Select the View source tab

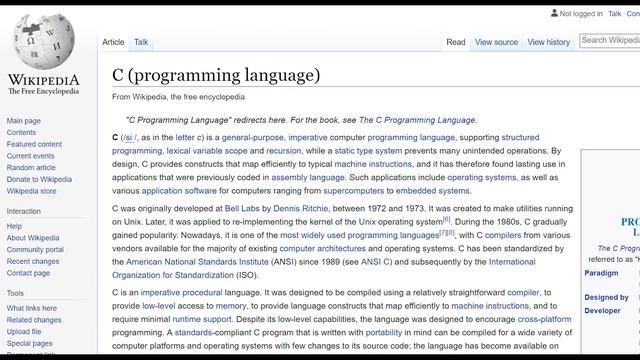[496, 42]
